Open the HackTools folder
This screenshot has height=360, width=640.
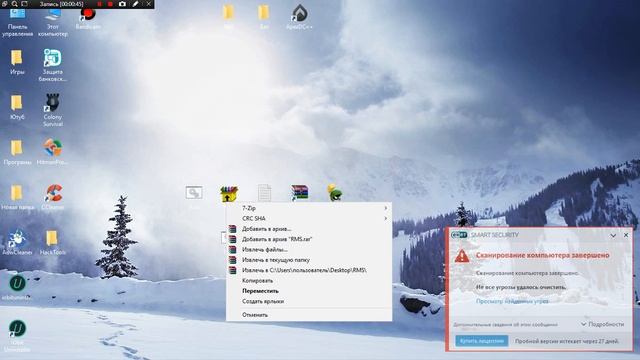pyautogui.click(x=52, y=243)
